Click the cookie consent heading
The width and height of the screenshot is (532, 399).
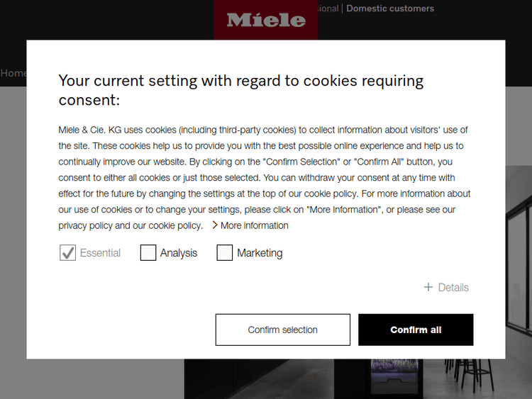241,90
